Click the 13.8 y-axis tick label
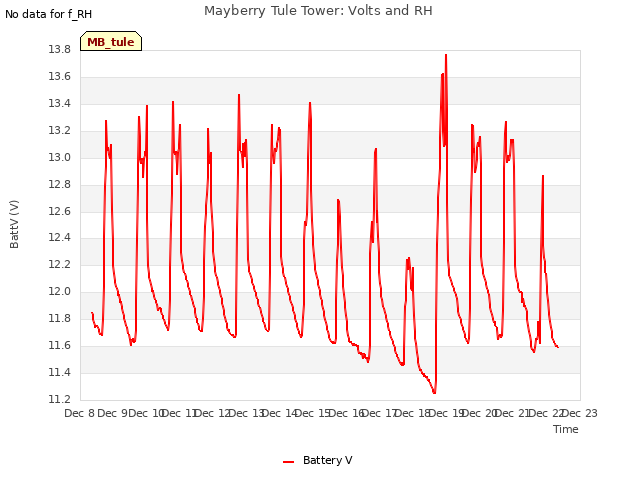 [60, 50]
